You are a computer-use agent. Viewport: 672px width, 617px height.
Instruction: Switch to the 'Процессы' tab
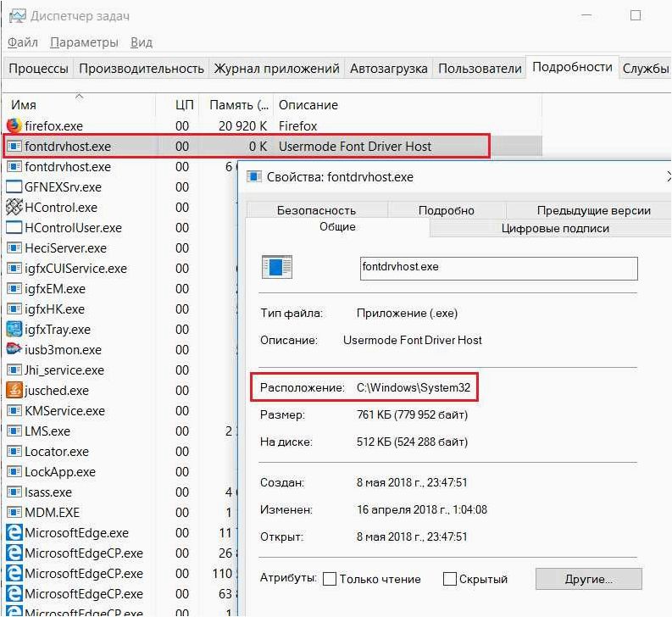(39, 68)
